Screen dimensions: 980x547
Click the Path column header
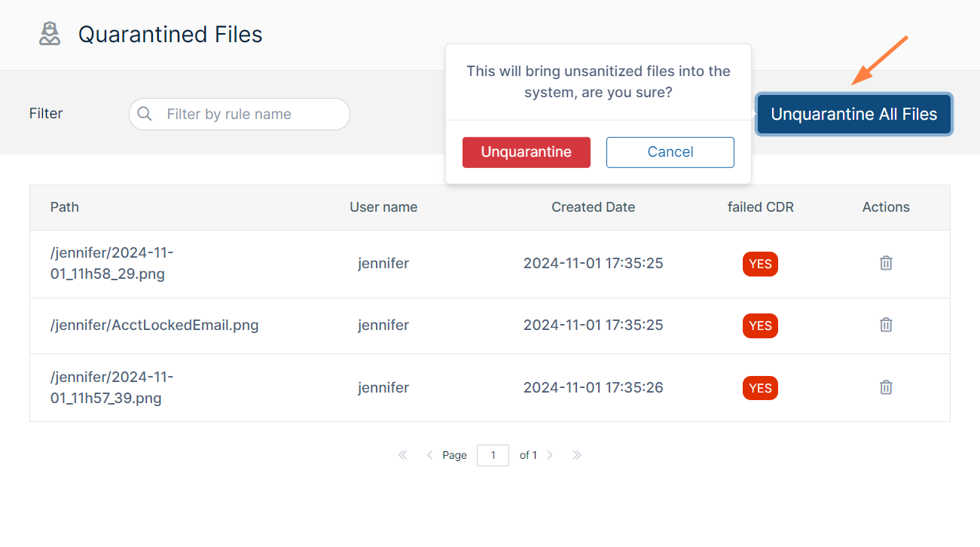pyautogui.click(x=65, y=207)
